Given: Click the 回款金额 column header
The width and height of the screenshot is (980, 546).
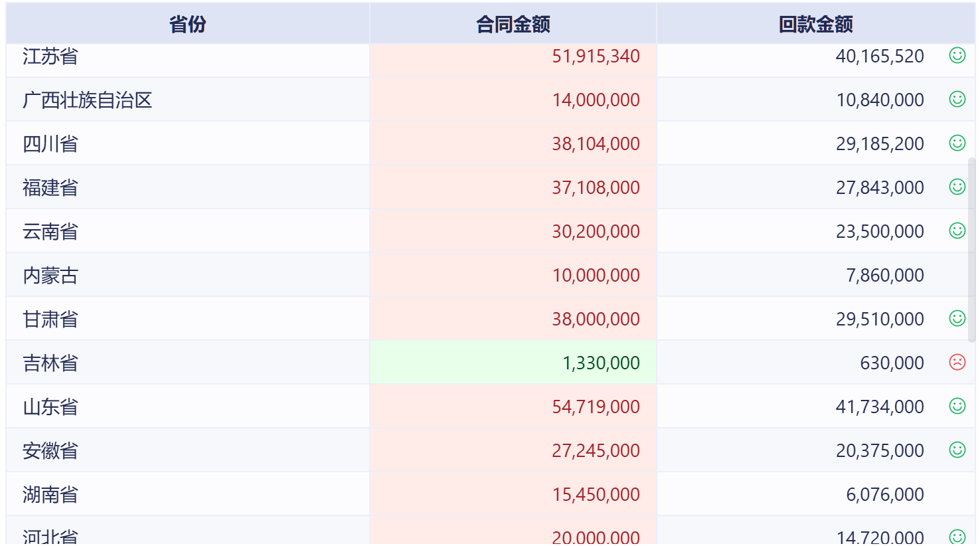Looking at the screenshot, I should point(815,25).
